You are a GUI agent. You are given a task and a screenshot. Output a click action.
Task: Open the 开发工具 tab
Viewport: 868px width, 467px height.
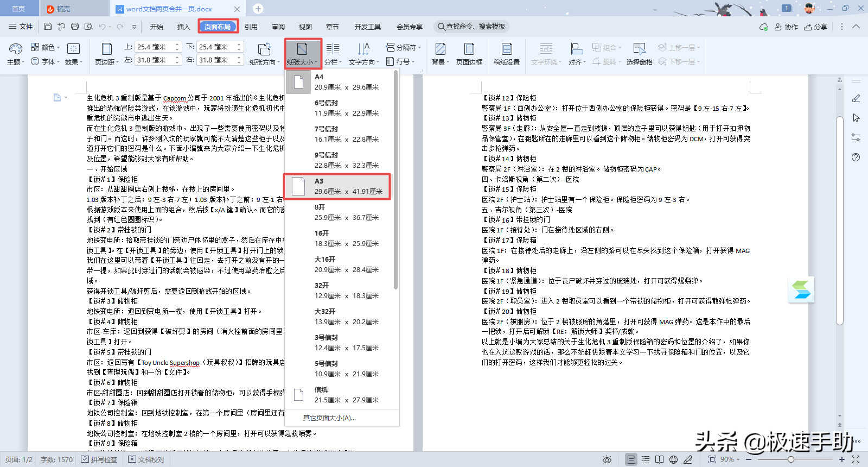368,27
